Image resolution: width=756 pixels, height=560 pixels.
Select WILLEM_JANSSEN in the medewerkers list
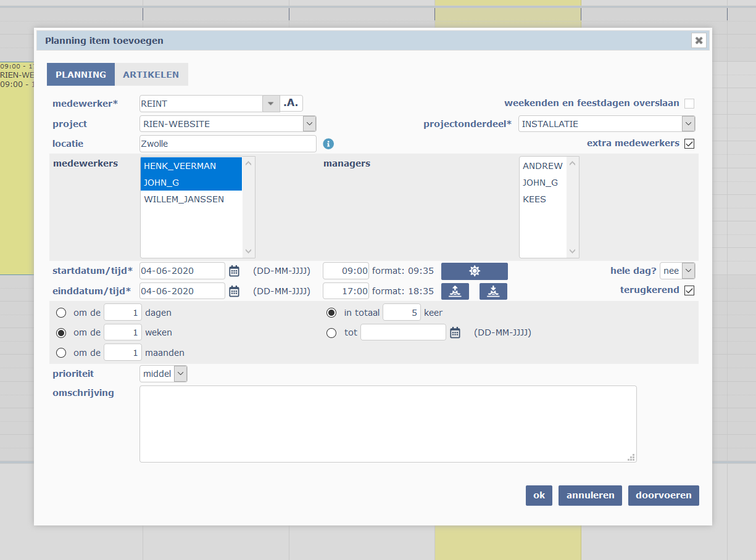(184, 199)
